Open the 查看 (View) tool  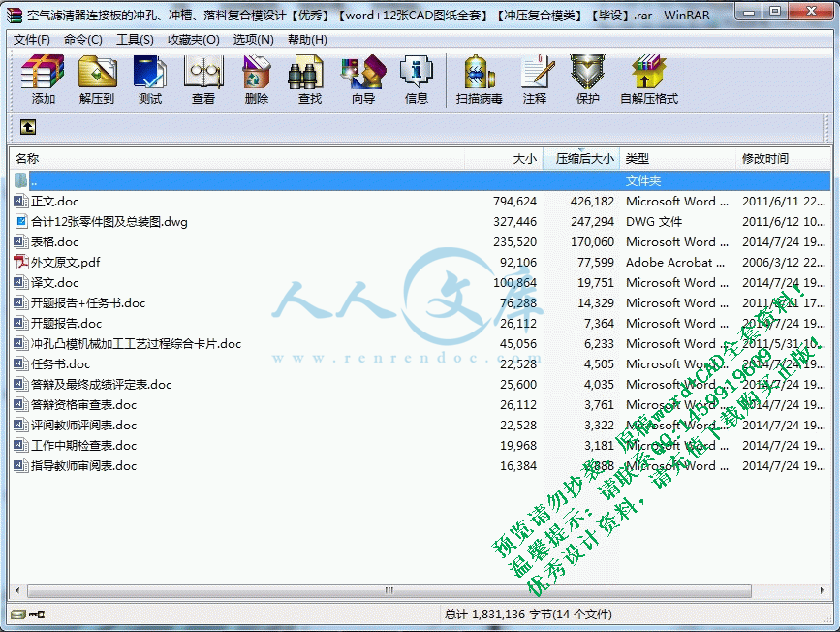click(x=203, y=79)
